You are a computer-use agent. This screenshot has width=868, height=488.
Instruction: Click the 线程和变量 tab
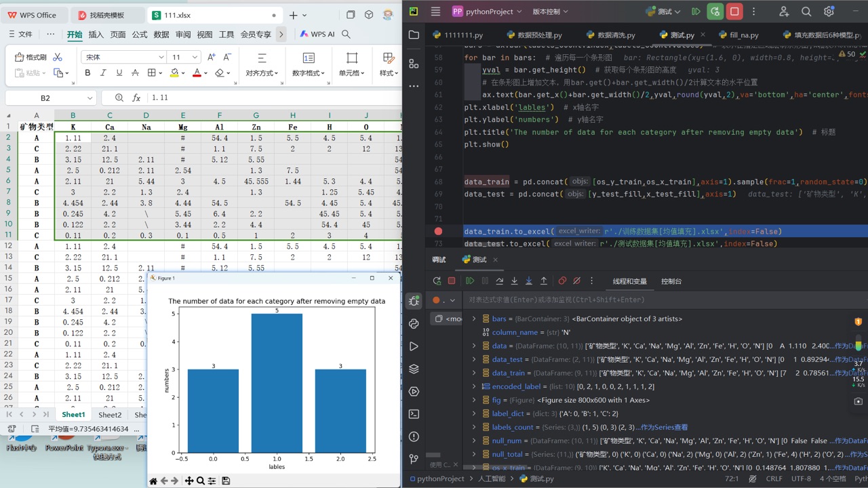coord(630,281)
